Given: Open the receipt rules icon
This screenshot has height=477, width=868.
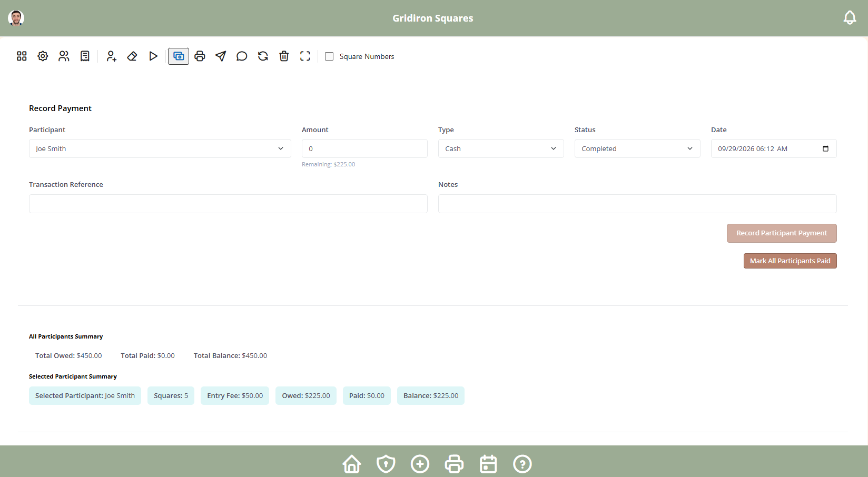Looking at the screenshot, I should pyautogui.click(x=85, y=56).
